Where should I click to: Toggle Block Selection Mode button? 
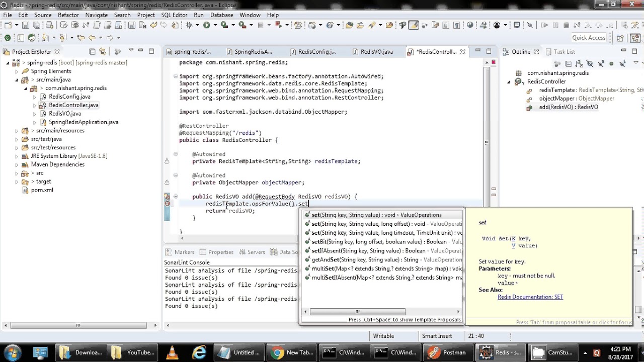tap(445, 25)
